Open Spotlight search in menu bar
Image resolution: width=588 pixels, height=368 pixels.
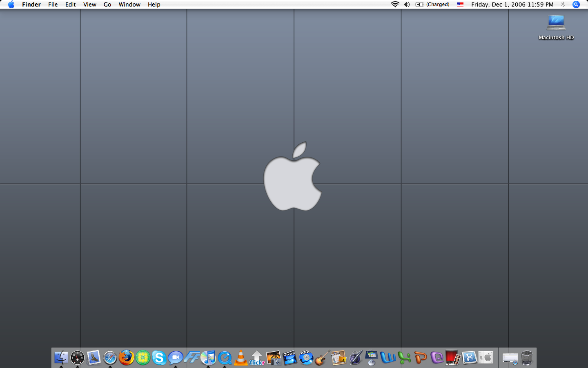(576, 4)
